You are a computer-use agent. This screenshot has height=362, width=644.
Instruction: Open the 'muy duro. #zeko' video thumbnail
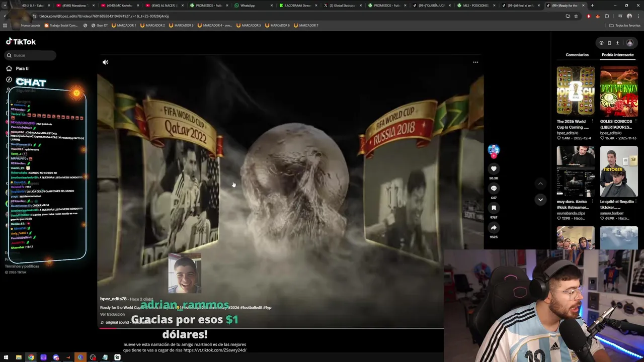576,171
